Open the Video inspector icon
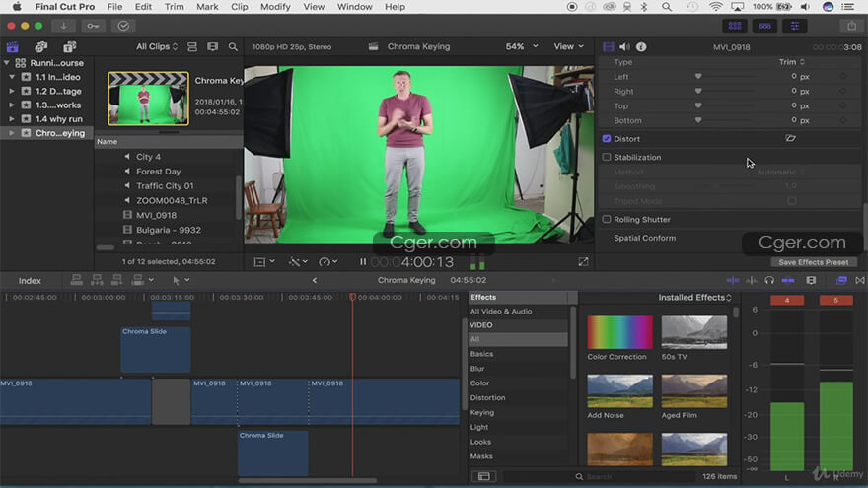The image size is (868, 488). (608, 47)
